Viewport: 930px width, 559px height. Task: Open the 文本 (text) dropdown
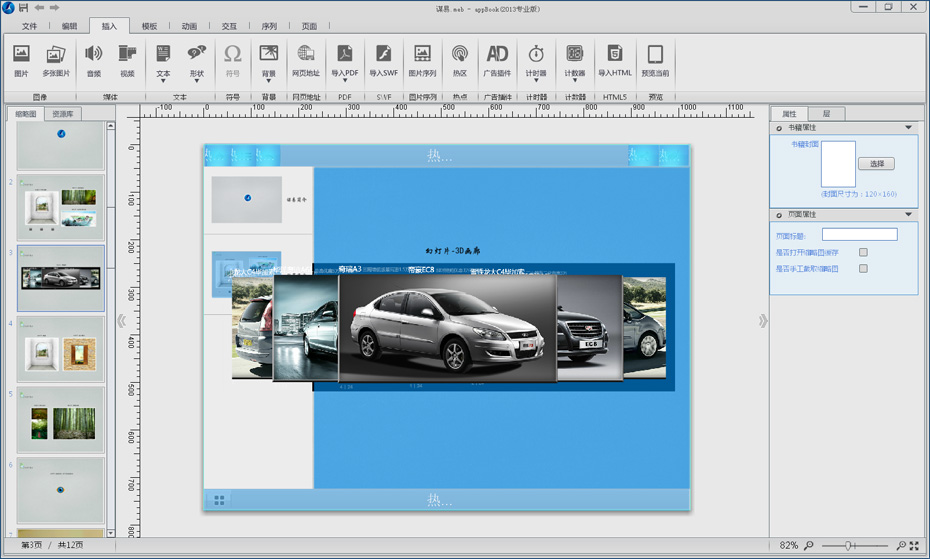click(163, 80)
